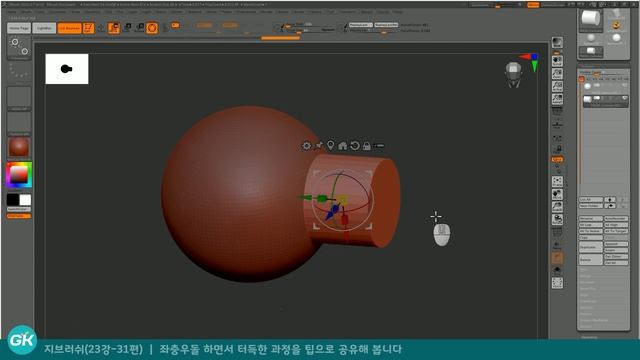Click the Zoom3D icon on right shelf
Viewport: 640px width, 360px height.
pos(557,207)
